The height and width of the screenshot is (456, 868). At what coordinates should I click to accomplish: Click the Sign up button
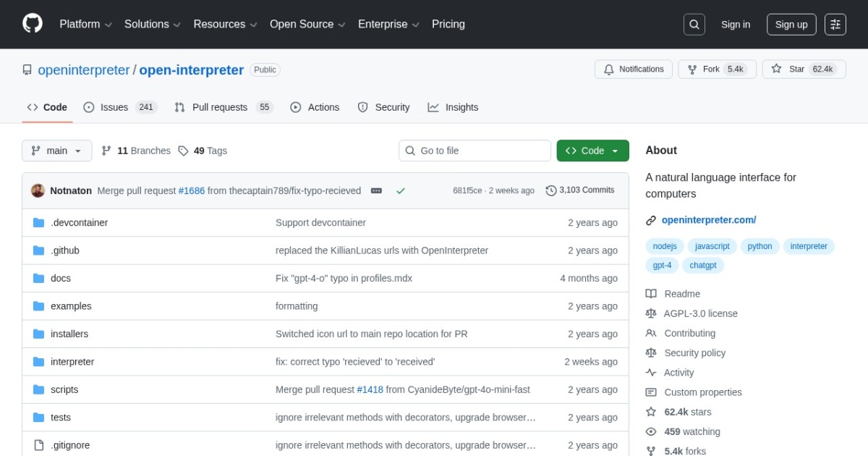[791, 24]
